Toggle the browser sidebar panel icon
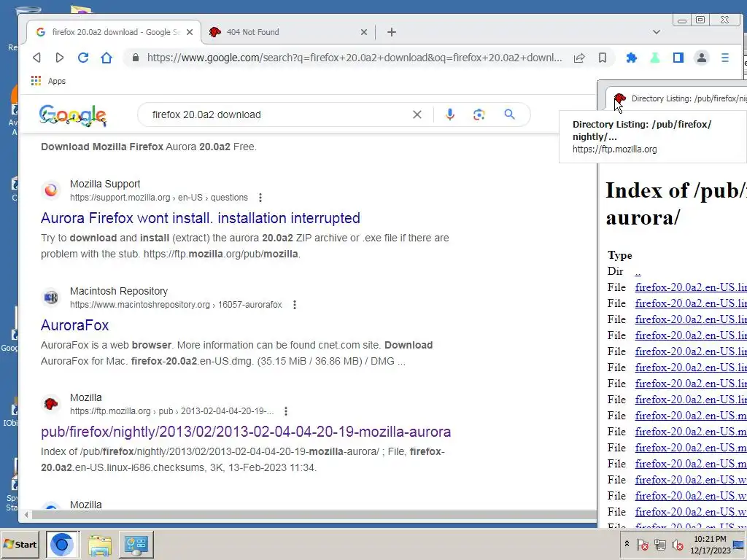This screenshot has height=560, width=747. [678, 58]
